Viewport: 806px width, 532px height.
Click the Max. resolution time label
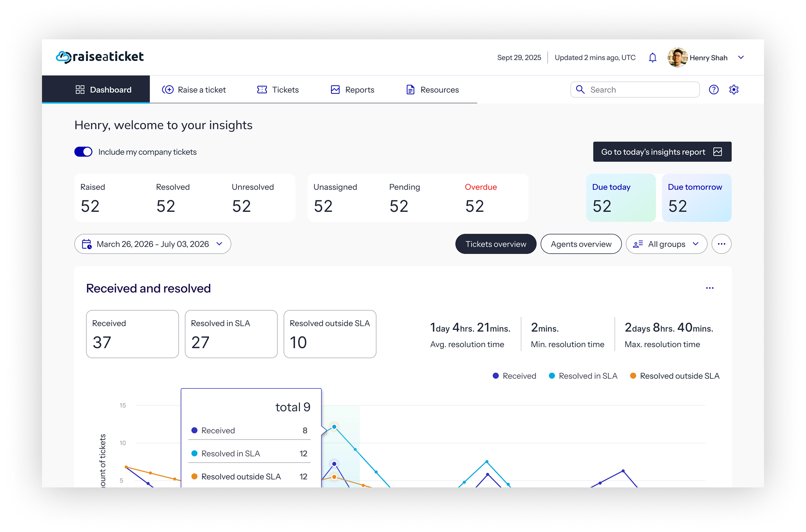(662, 344)
